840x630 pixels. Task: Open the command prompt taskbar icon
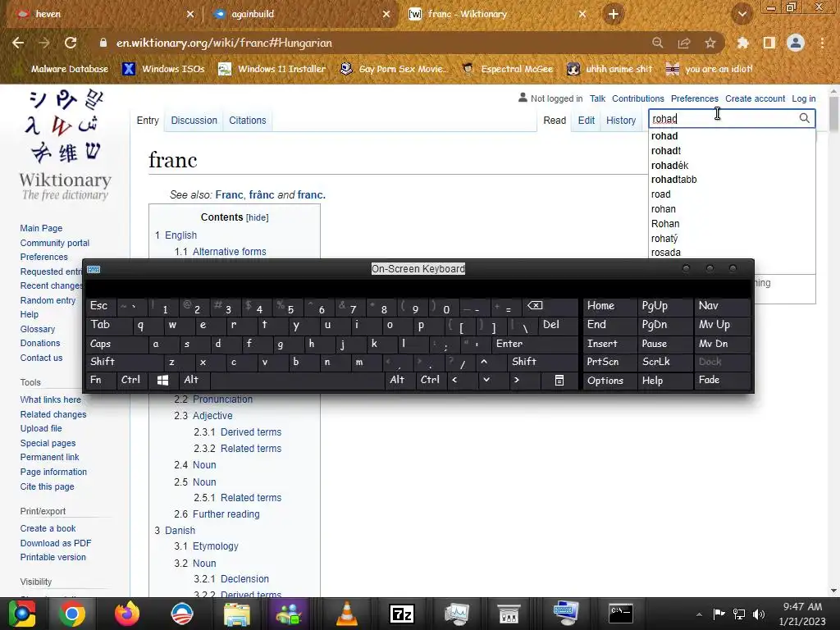pyautogui.click(x=621, y=614)
